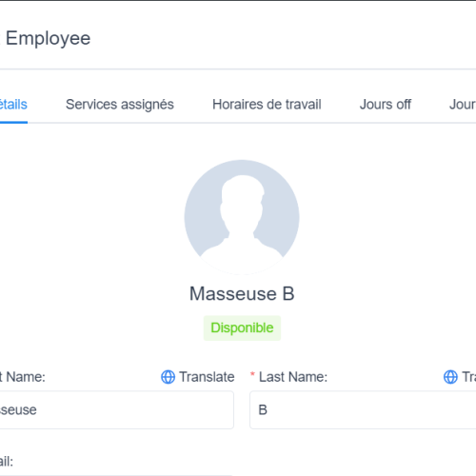Focus the Last Name field containing B
This screenshot has width=476, height=476.
(363, 410)
